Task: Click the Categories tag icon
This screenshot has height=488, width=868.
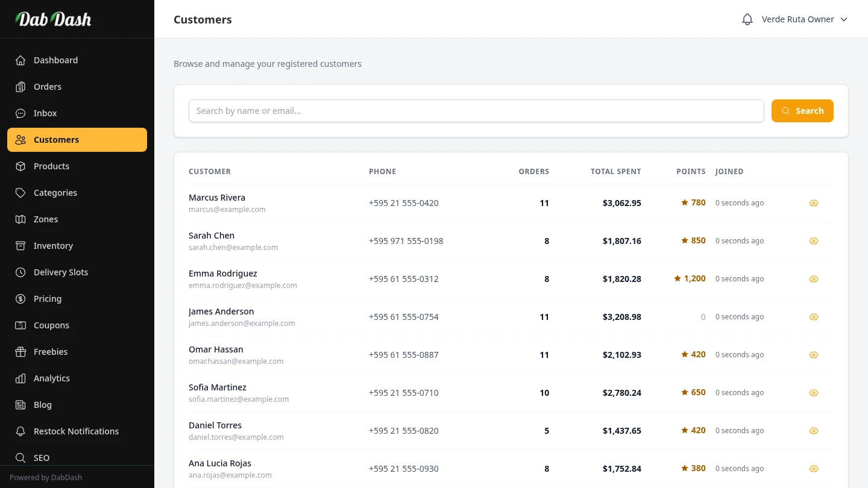Action: (x=20, y=193)
